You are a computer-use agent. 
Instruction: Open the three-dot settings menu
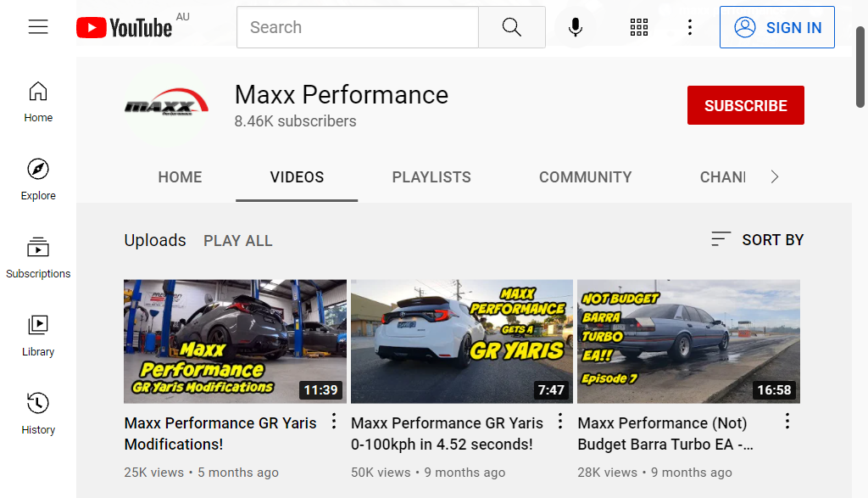pos(690,26)
